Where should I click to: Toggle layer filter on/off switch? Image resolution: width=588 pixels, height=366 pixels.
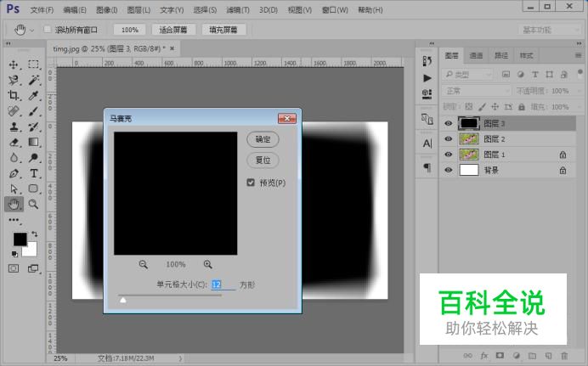(x=580, y=72)
